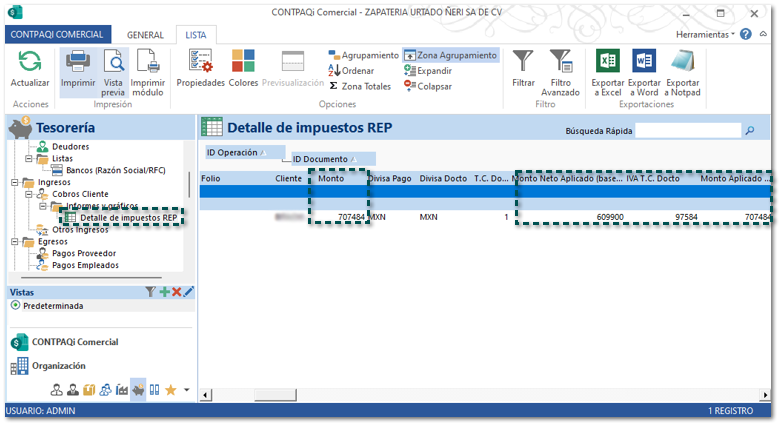Click in the Búsqueda Rápida field
Image resolution: width=784 pixels, height=426 pixels.
[x=688, y=130]
